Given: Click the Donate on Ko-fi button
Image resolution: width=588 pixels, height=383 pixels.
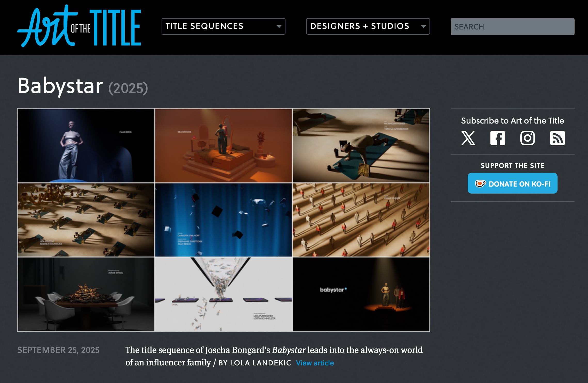Looking at the screenshot, I should click(512, 183).
